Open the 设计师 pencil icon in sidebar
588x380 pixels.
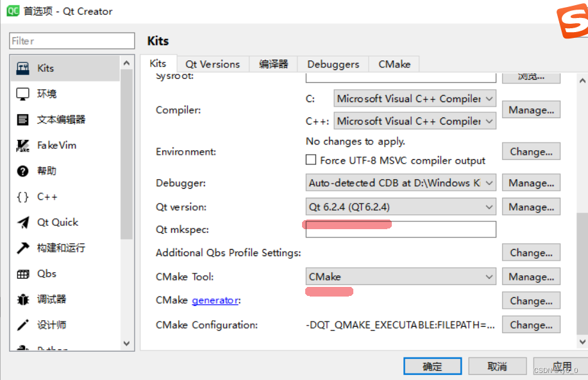(23, 325)
